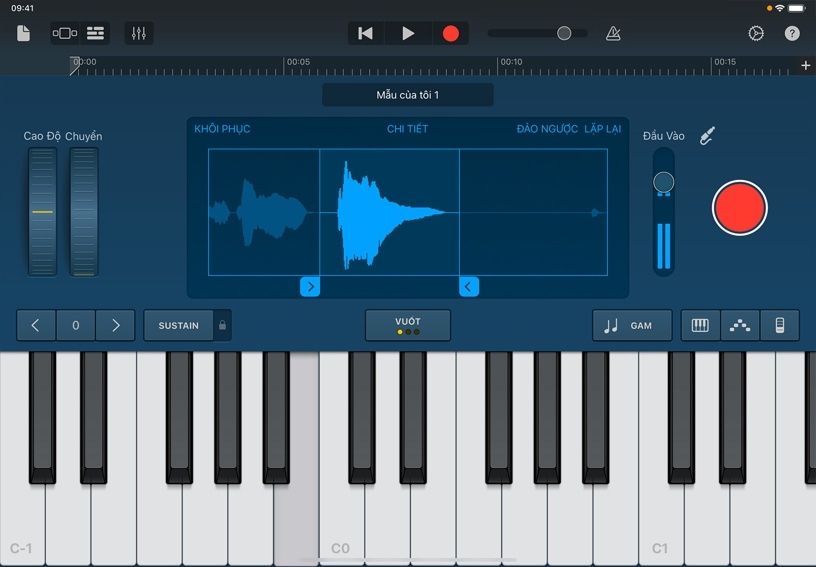Go down an octave with left arrow
The width and height of the screenshot is (816, 567).
pyautogui.click(x=36, y=325)
